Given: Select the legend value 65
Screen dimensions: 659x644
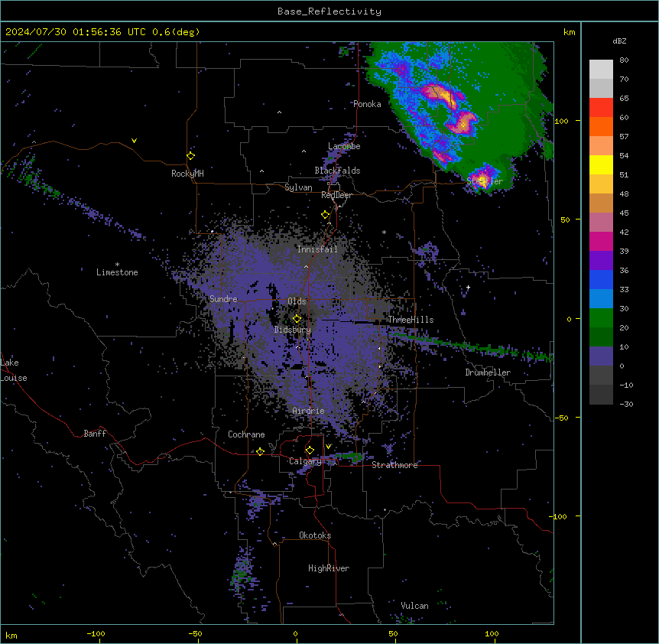Looking at the screenshot, I should pos(624,98).
